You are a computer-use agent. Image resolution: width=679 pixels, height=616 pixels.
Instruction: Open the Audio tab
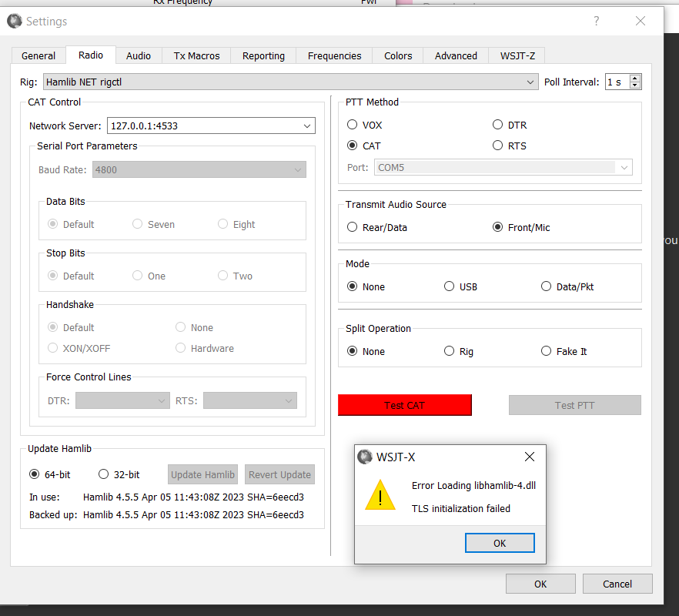pos(139,56)
